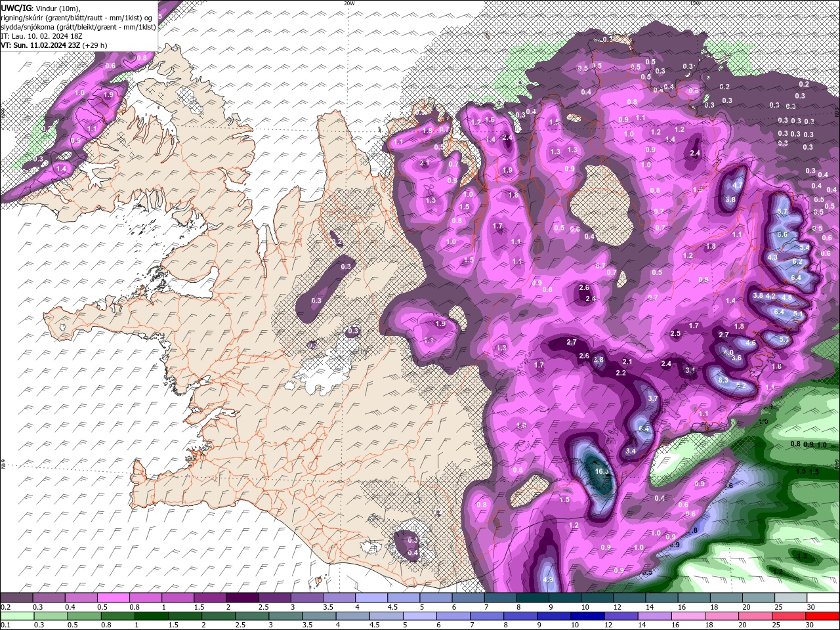
Task: Click the VT: Sun. 11.02.2024 23Z valid time
Action: (x=40, y=45)
